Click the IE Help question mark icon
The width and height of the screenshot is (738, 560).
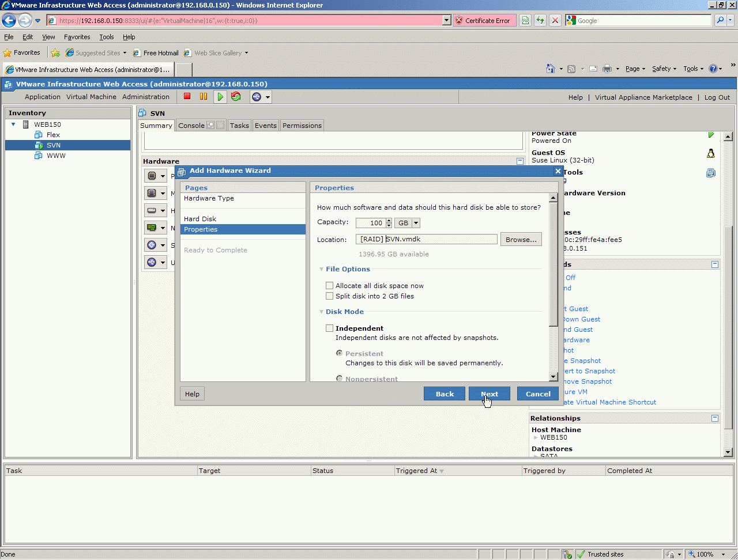[x=713, y=69]
